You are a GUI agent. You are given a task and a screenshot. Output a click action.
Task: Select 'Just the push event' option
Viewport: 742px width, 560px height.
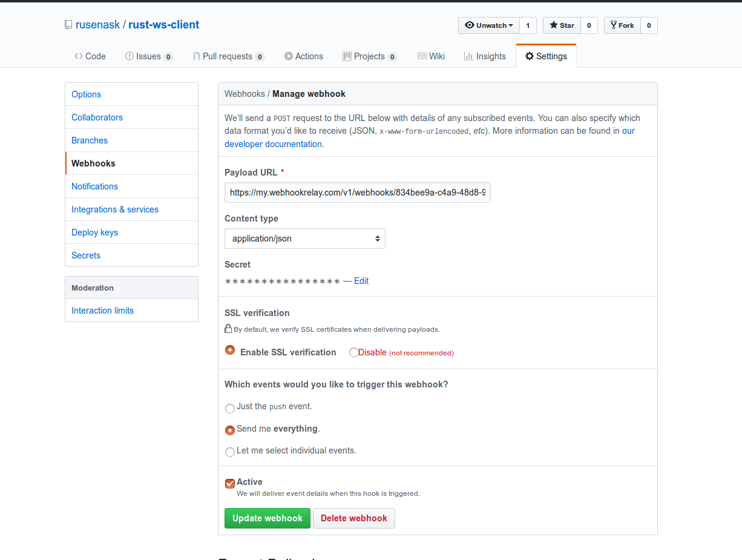230,408
